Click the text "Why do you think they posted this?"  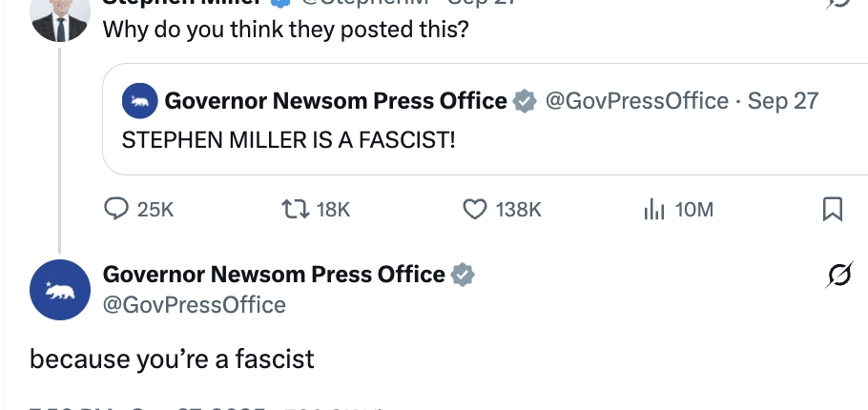tap(285, 29)
